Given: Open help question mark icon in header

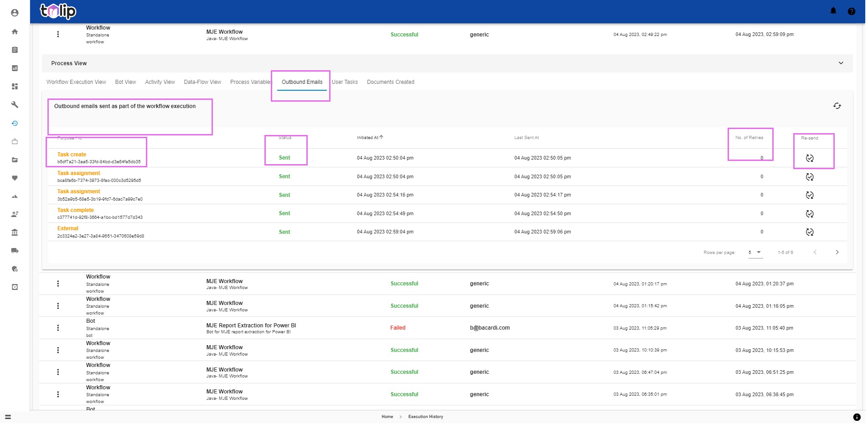Looking at the screenshot, I should [851, 11].
